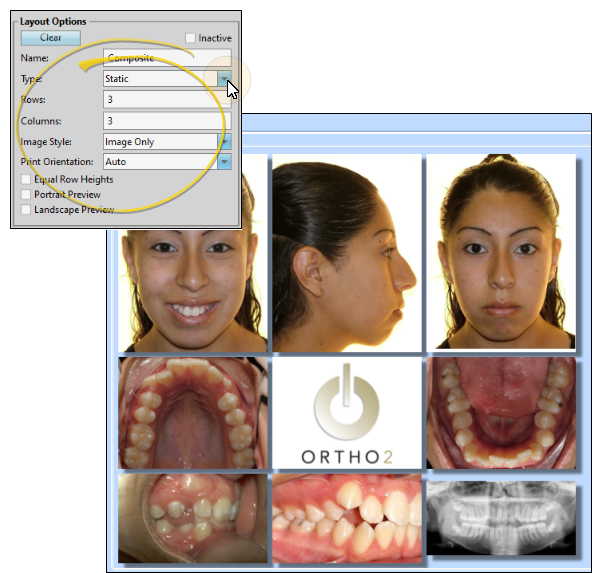This screenshot has height=573, width=593.
Task: Click the Name field containing Composite
Action: [x=167, y=58]
